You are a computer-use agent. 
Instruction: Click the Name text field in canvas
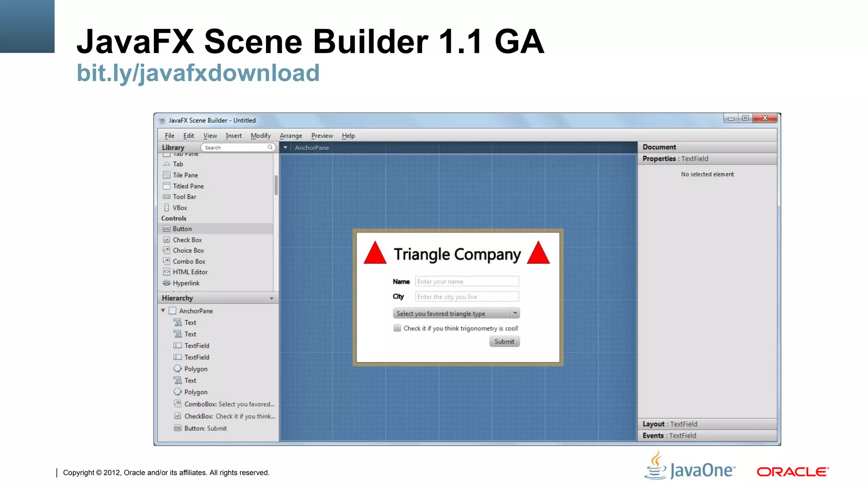467,282
